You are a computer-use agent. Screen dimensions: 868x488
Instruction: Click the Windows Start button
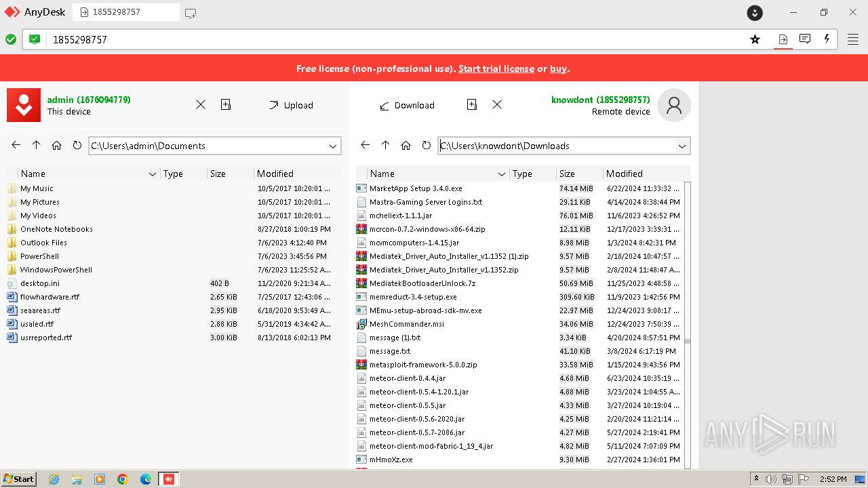click(18, 479)
